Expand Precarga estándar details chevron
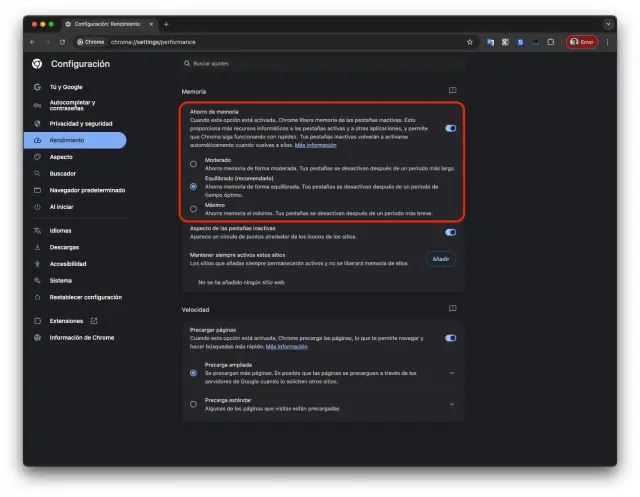This screenshot has width=640, height=497. point(451,404)
